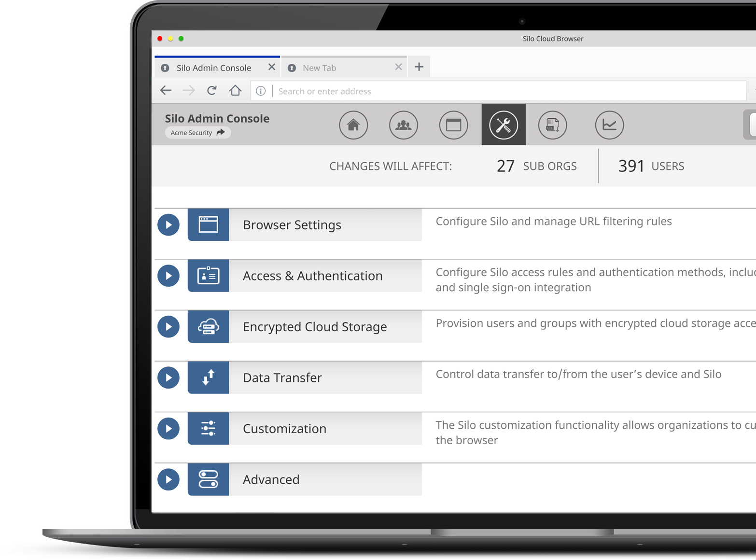This screenshot has height=560, width=756.
Task: Reload the page with refresh icon
Action: pos(211,90)
